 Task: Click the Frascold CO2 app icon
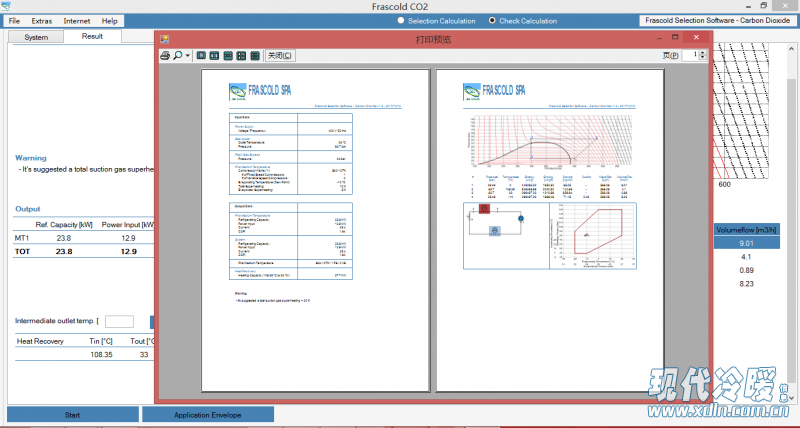(x=6, y=6)
